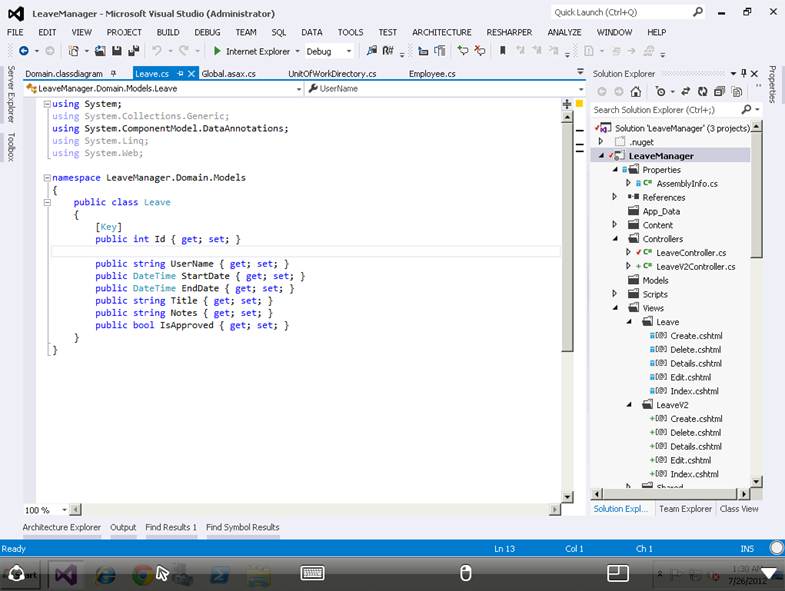Toggle pin on Domain.classdiagram tab

tap(113, 74)
